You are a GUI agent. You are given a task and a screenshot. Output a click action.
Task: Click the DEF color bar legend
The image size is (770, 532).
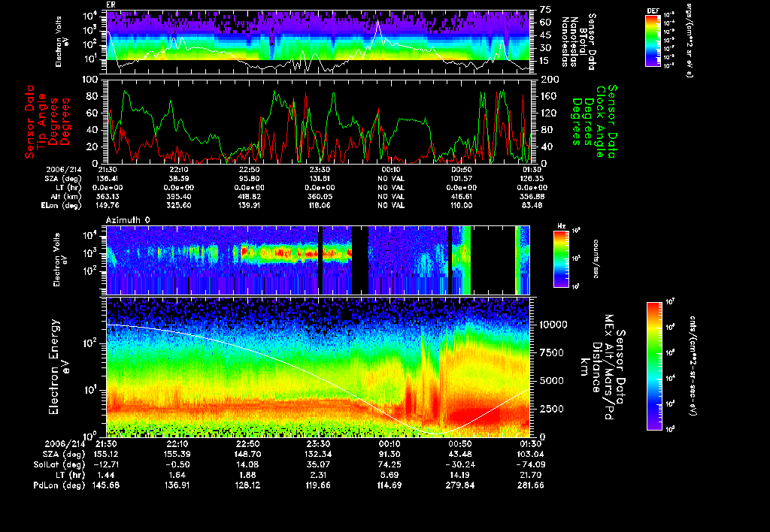coord(653,41)
